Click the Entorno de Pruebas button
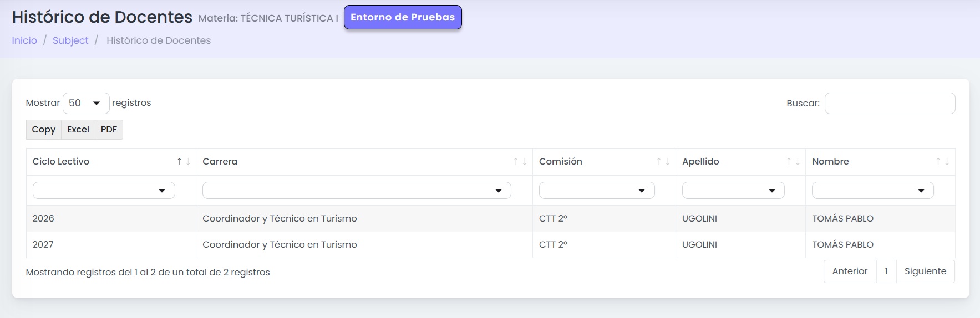Image resolution: width=980 pixels, height=318 pixels. [x=403, y=17]
